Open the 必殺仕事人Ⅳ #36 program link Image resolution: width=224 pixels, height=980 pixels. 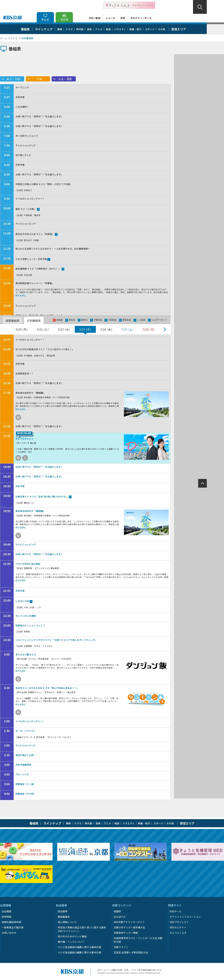41,496
